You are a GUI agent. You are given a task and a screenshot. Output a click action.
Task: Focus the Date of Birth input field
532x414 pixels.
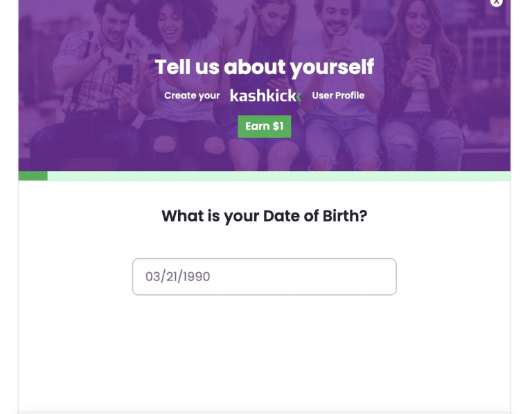[x=264, y=277]
